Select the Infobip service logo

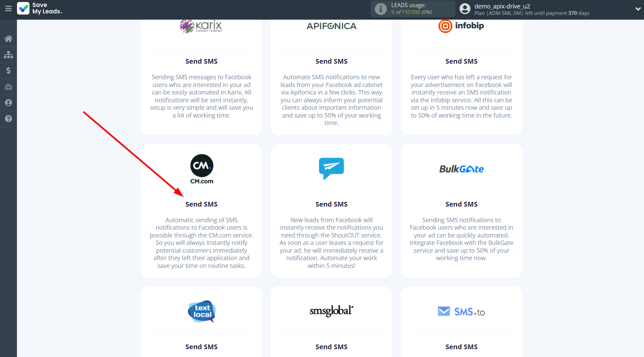(x=461, y=26)
